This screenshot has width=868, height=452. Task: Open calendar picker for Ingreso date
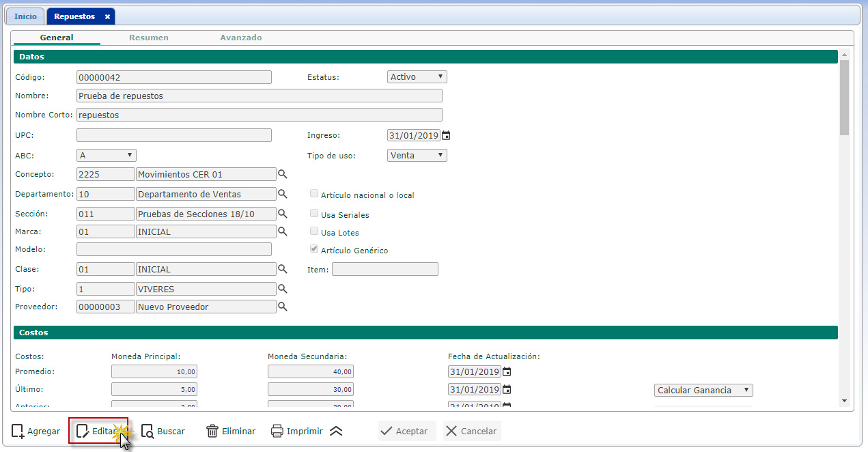click(x=446, y=135)
